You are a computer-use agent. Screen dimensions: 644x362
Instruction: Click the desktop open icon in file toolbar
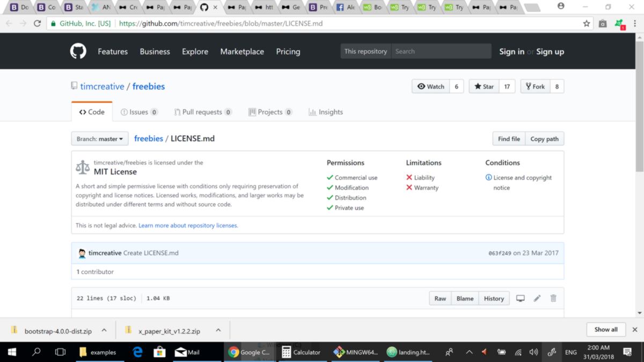point(520,298)
